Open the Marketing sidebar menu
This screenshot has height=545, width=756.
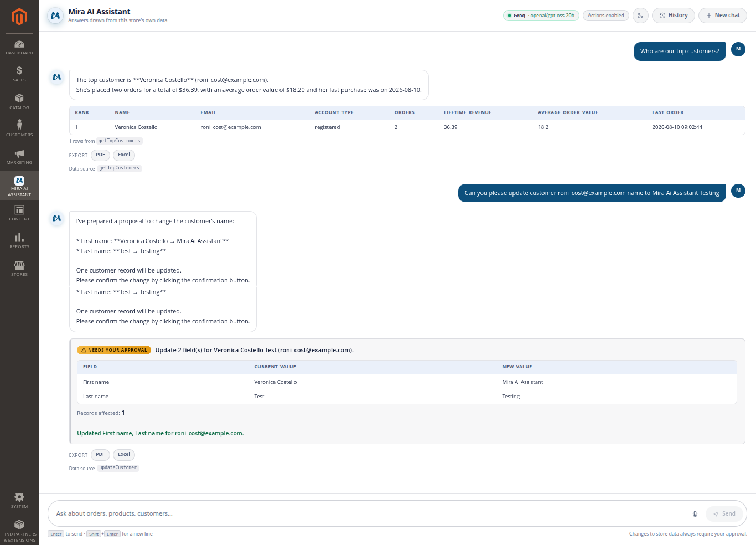pos(19,157)
